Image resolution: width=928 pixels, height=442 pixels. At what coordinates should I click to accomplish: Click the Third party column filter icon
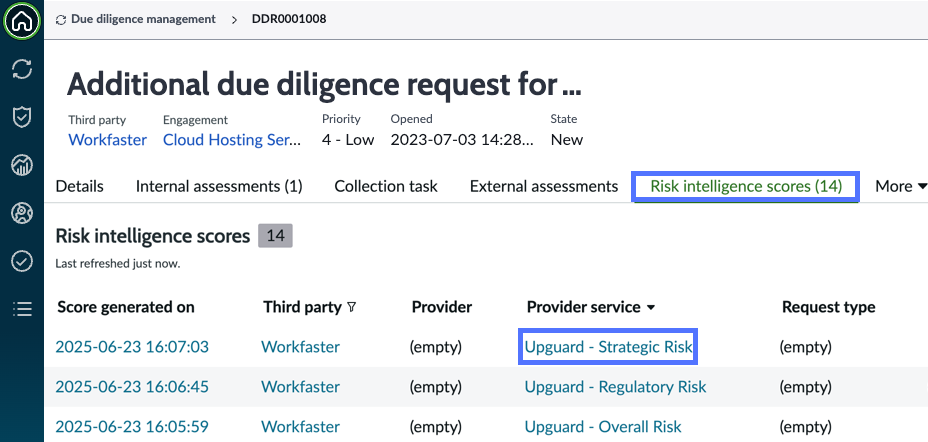(x=352, y=307)
